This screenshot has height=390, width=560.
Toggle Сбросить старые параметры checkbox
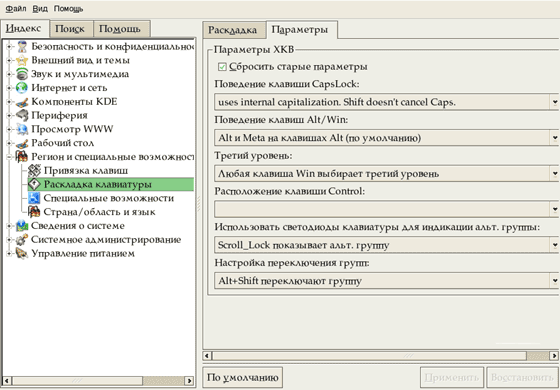(x=222, y=67)
